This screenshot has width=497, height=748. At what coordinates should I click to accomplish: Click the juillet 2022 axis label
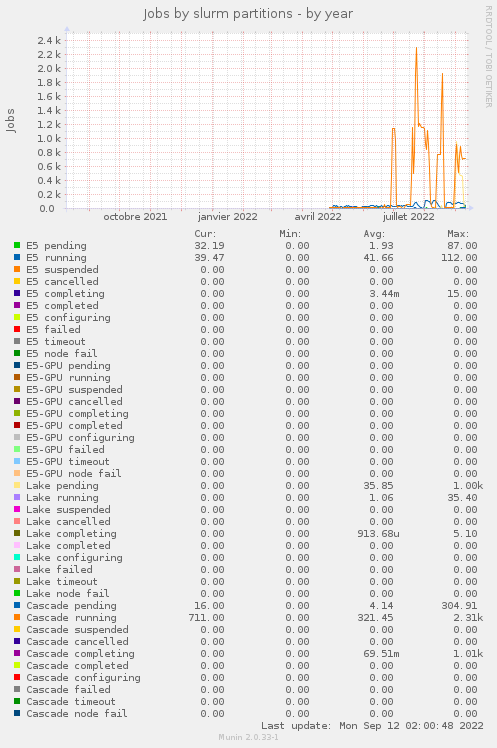click(x=408, y=217)
